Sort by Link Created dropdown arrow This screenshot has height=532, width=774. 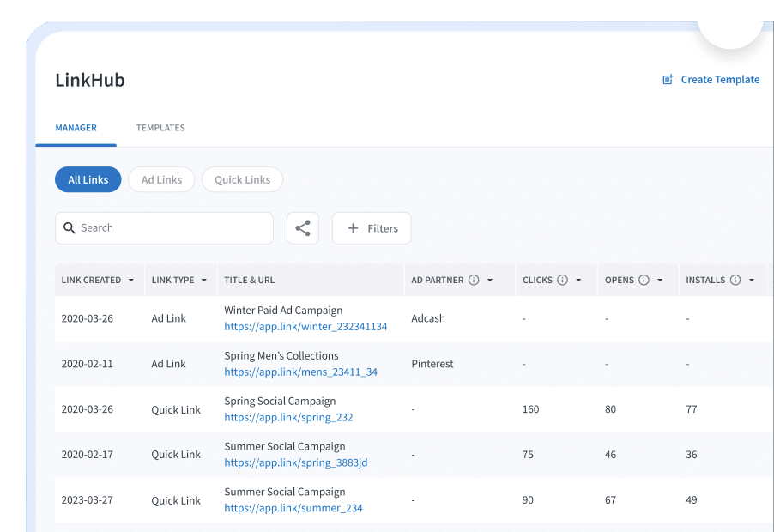(131, 281)
